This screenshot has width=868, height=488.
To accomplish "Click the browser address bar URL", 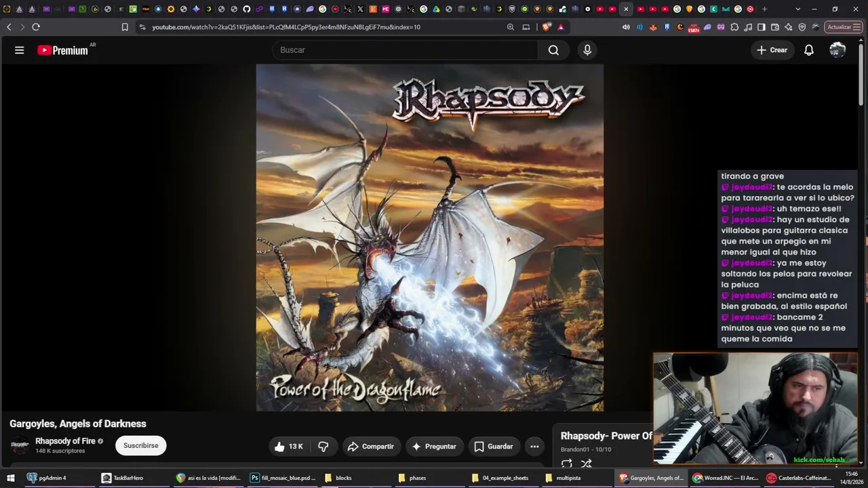I will pyautogui.click(x=286, y=27).
